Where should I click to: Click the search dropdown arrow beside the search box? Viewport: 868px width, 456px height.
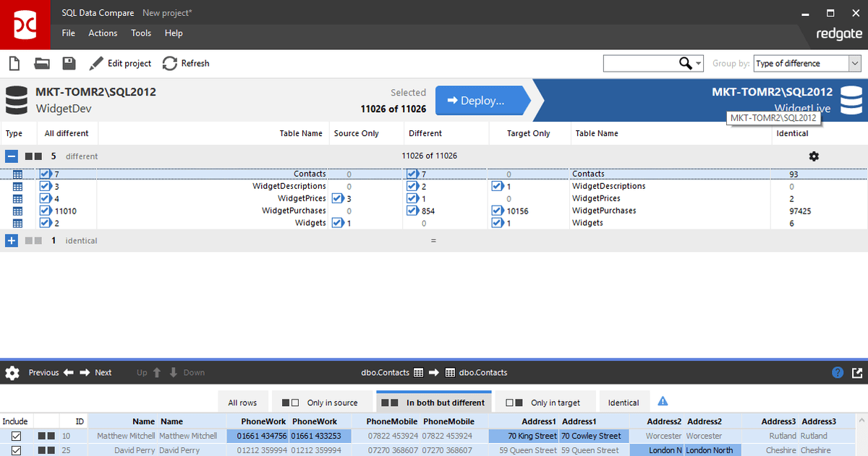tap(697, 63)
